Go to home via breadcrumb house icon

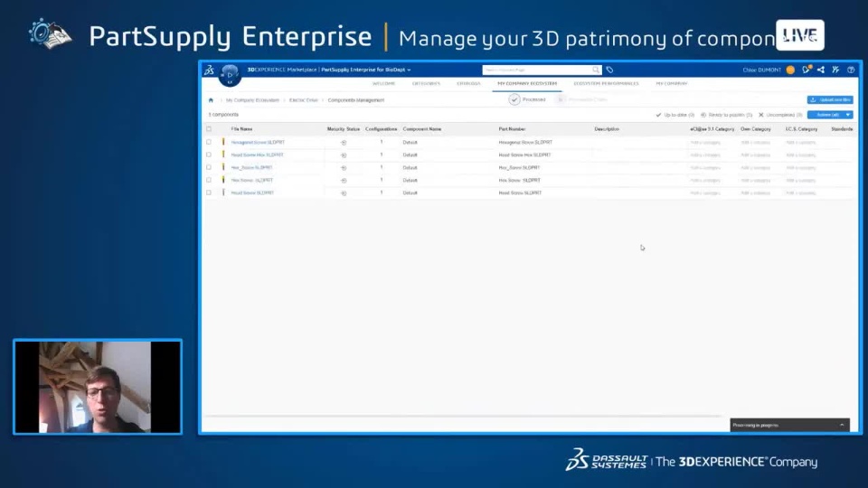(211, 100)
